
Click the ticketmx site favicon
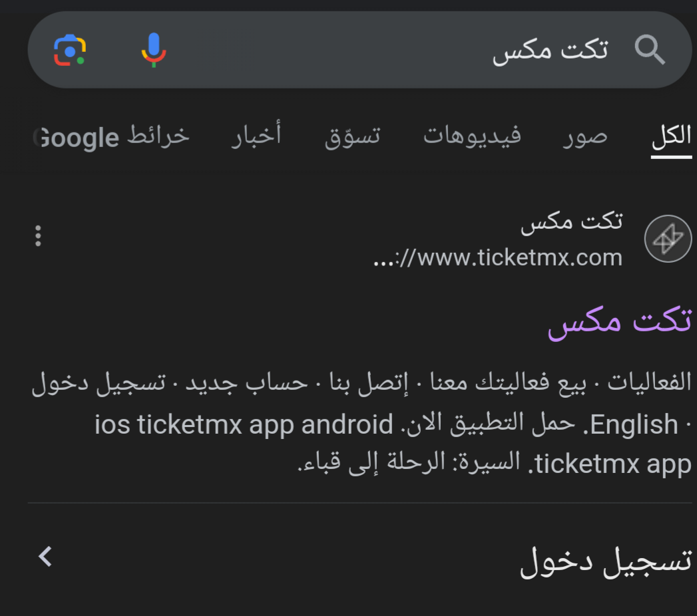pyautogui.click(x=668, y=239)
